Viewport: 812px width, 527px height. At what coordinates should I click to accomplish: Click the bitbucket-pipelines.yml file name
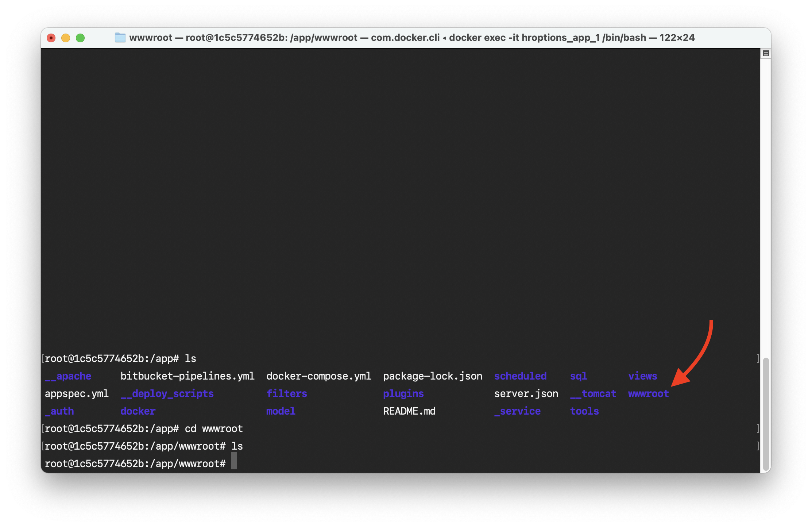(x=187, y=376)
